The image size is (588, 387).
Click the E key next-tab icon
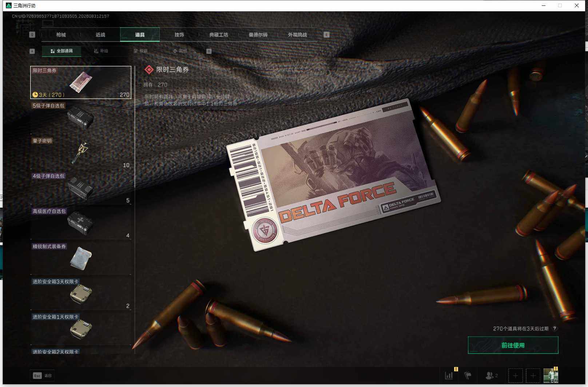[x=326, y=35]
